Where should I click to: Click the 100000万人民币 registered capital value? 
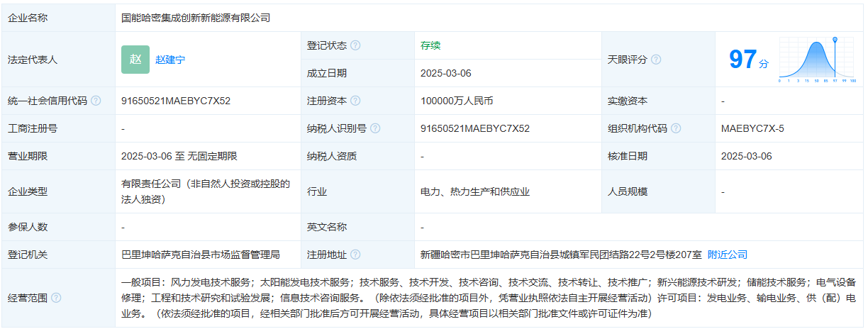[457, 101]
